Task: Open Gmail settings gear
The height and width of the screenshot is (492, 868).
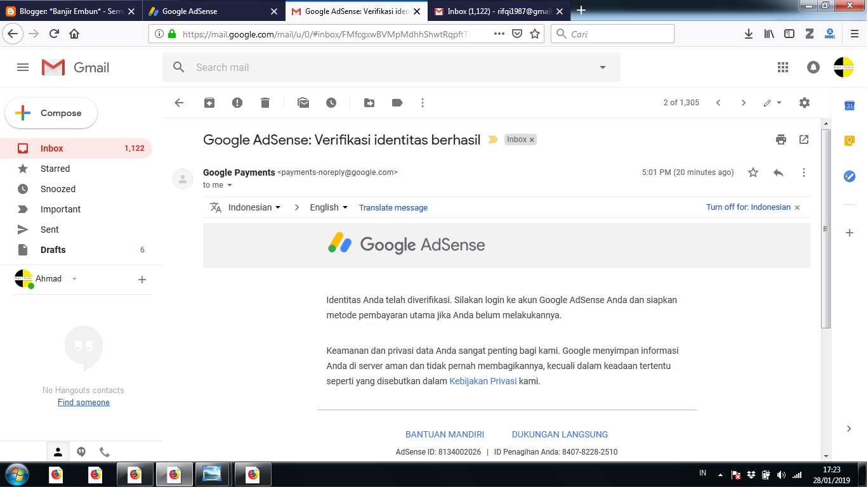Action: (x=805, y=103)
